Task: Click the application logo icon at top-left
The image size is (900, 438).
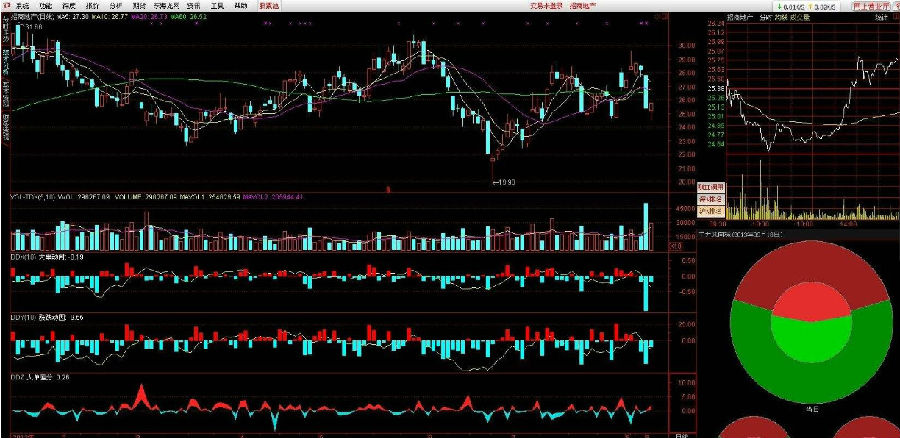Action: 6,5
